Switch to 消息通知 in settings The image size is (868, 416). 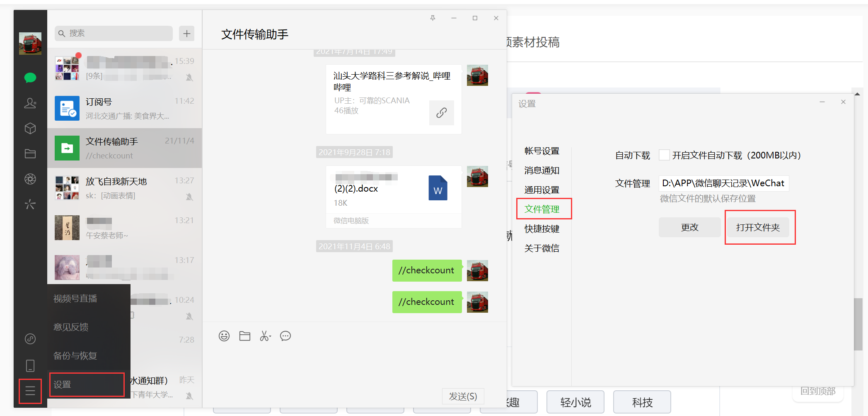coord(542,170)
